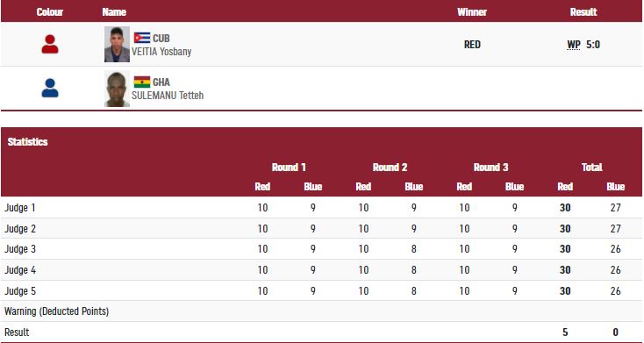Click the Ghana flag icon

pyautogui.click(x=142, y=82)
